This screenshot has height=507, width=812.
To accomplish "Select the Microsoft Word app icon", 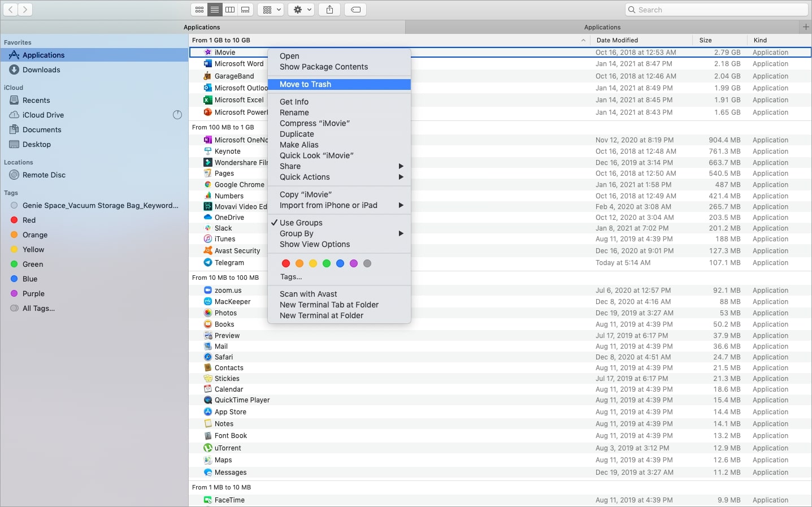I will pos(208,64).
